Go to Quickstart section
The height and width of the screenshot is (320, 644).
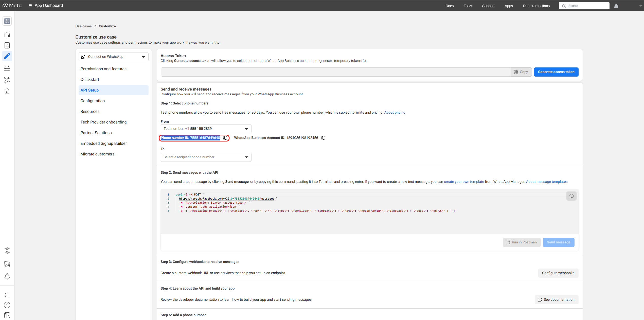[114, 80]
